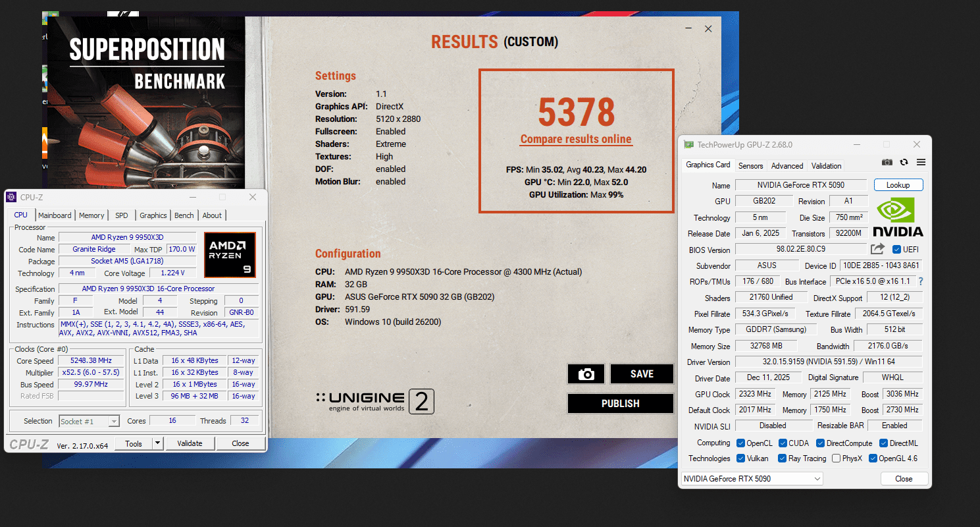Open the SPD tab in CPU-Z
Image resolution: width=980 pixels, height=527 pixels.
pyautogui.click(x=122, y=215)
